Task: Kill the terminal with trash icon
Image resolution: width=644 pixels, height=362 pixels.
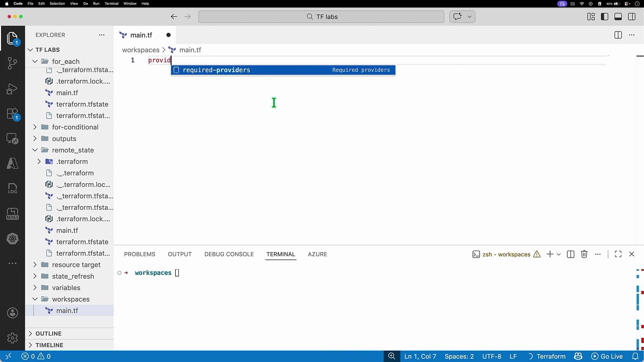Action: click(584, 254)
